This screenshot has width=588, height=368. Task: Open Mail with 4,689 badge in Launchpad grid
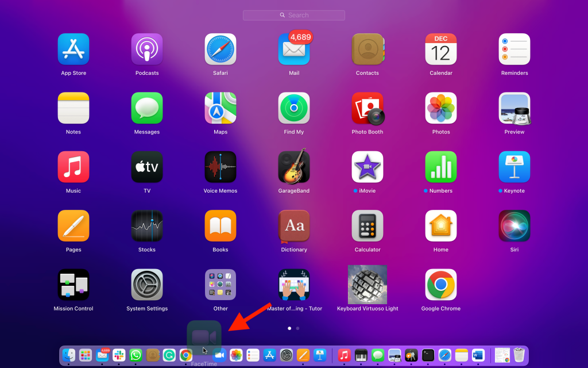(294, 49)
